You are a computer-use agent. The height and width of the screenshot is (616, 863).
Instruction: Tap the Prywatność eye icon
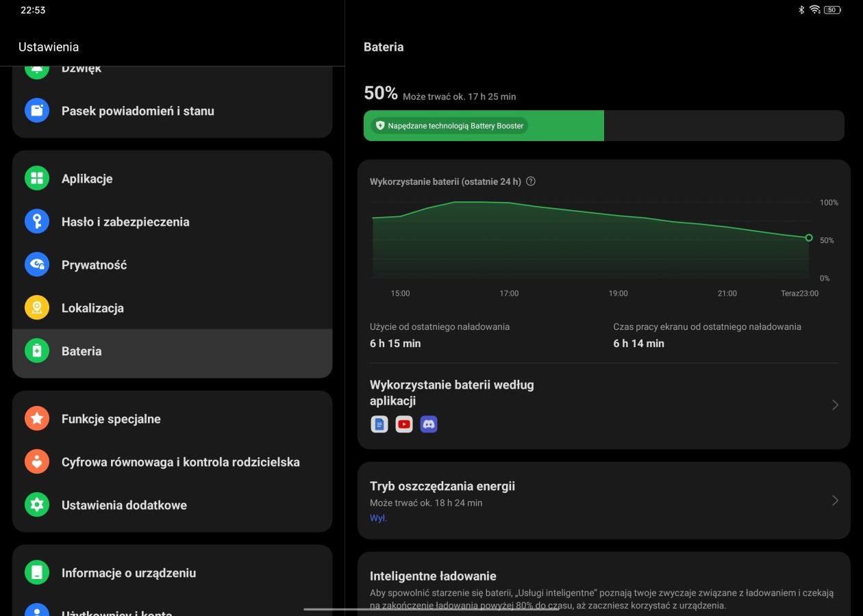(x=37, y=265)
